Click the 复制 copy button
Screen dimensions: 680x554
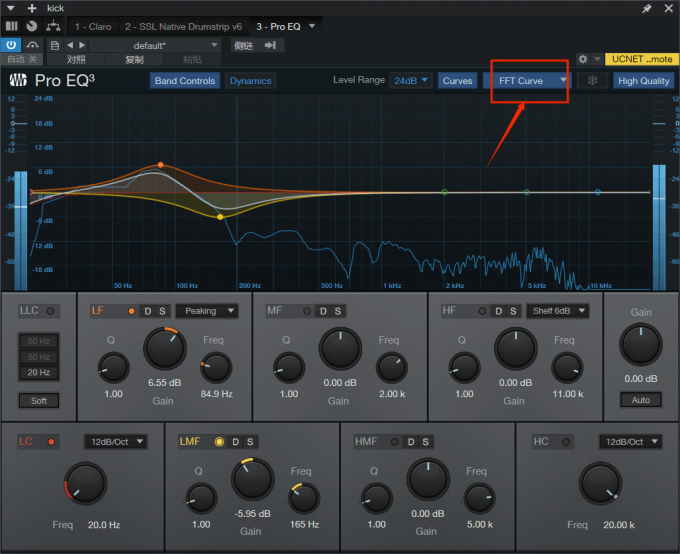[134, 59]
